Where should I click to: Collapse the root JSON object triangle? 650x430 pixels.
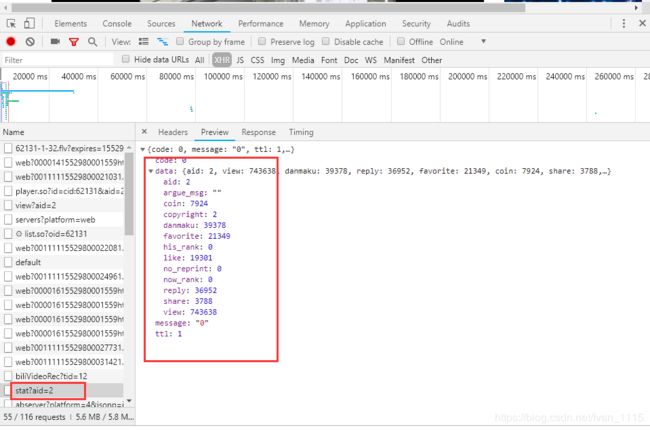143,149
